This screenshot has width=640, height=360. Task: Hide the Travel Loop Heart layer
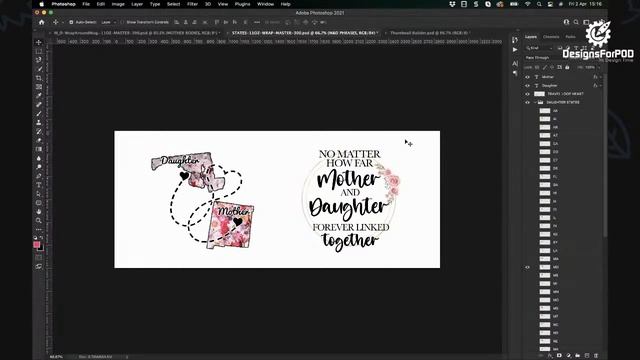coord(527,94)
